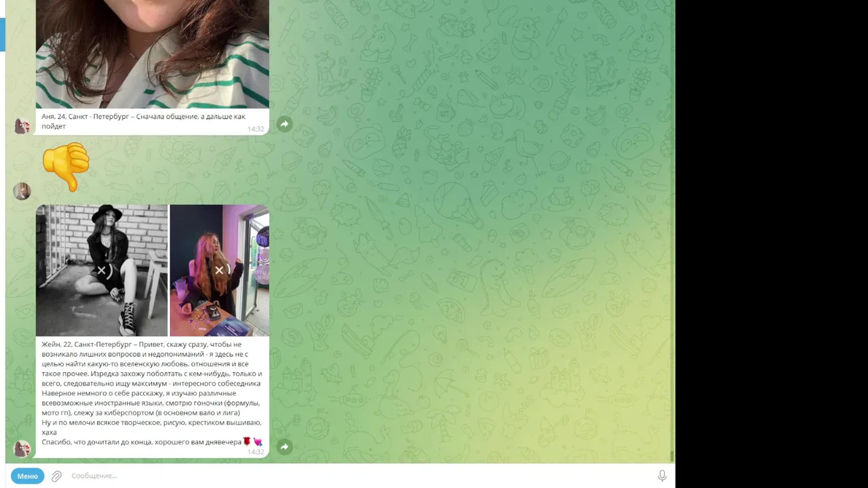Open bot avatar beside Жейн's profile message

[x=22, y=449]
